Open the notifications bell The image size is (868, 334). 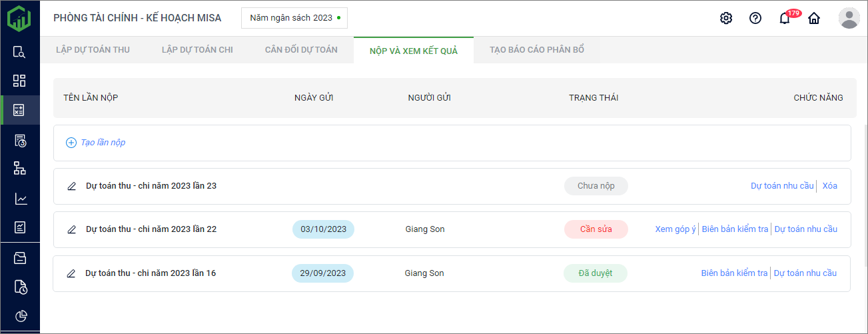point(785,19)
